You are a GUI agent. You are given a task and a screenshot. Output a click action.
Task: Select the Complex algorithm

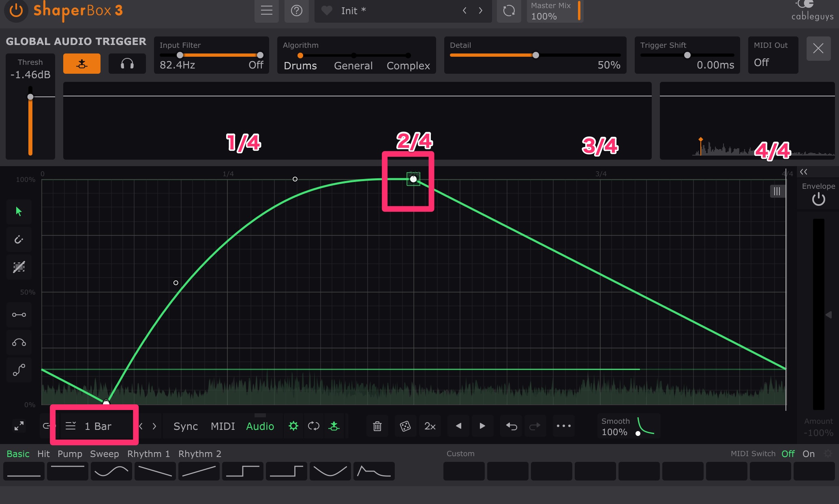pos(408,66)
